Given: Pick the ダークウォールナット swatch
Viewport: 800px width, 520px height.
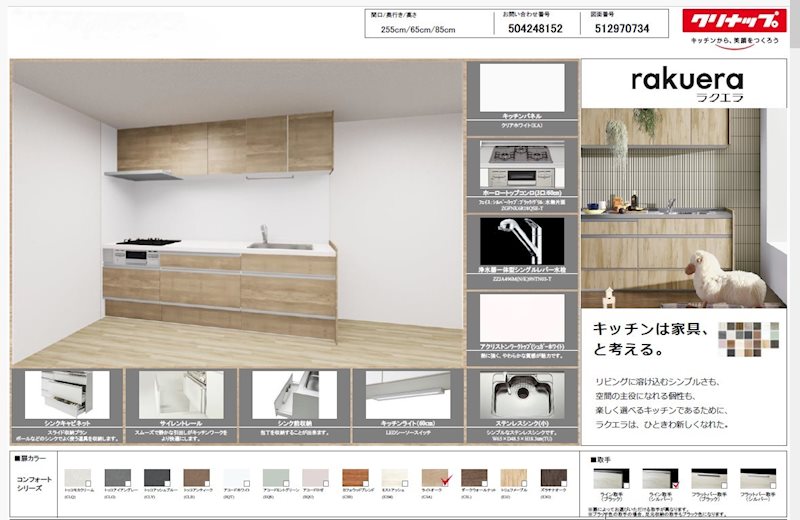Looking at the screenshot, I should (x=474, y=478).
